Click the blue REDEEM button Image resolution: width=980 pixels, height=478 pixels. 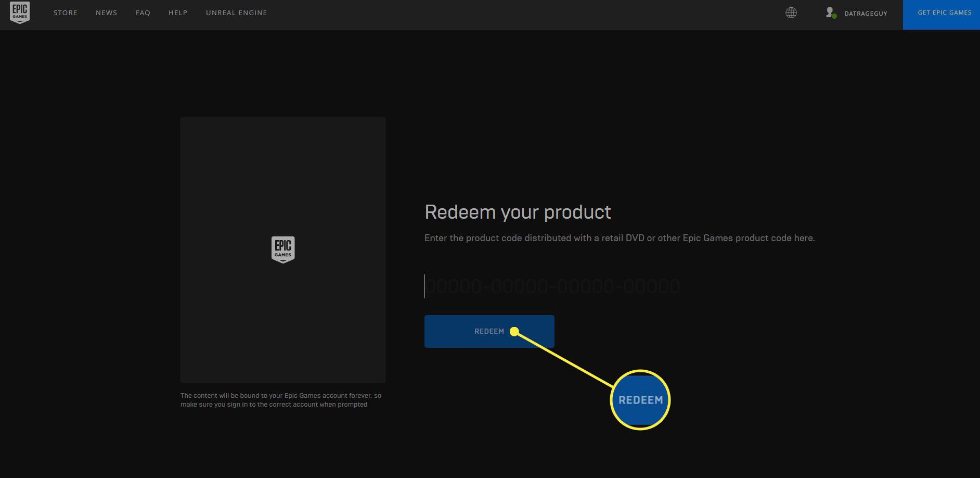[x=489, y=331]
